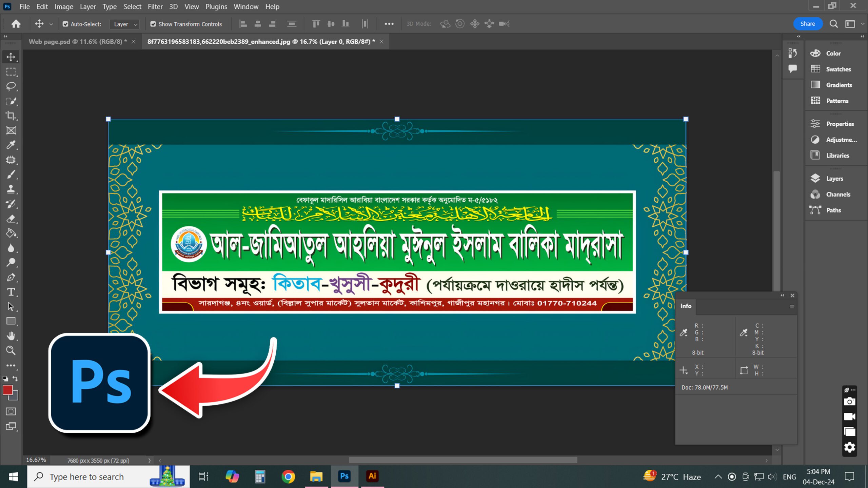Choose the Eraser tool
The image size is (868, 488).
coord(11,219)
